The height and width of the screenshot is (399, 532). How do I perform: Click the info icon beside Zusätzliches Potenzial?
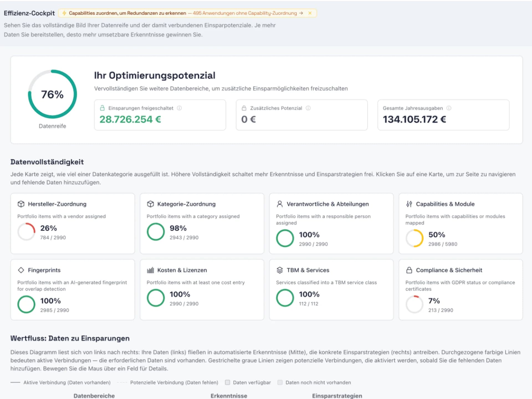(x=308, y=108)
